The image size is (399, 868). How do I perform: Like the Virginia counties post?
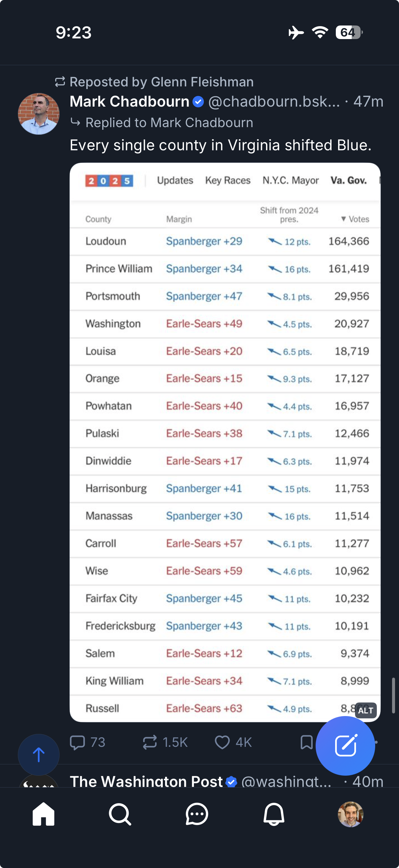[x=223, y=742]
